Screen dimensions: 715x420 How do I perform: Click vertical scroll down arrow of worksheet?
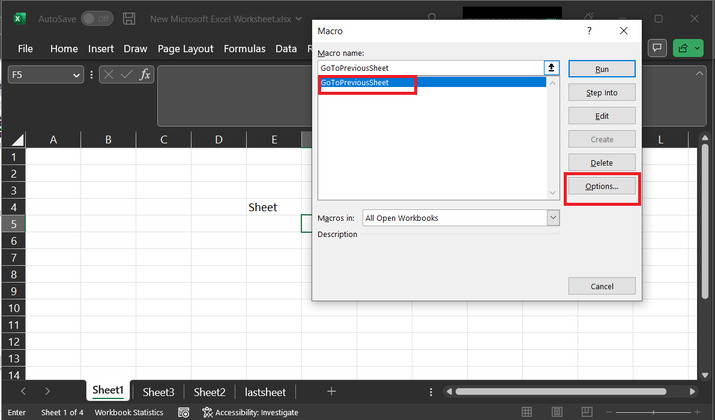click(705, 375)
